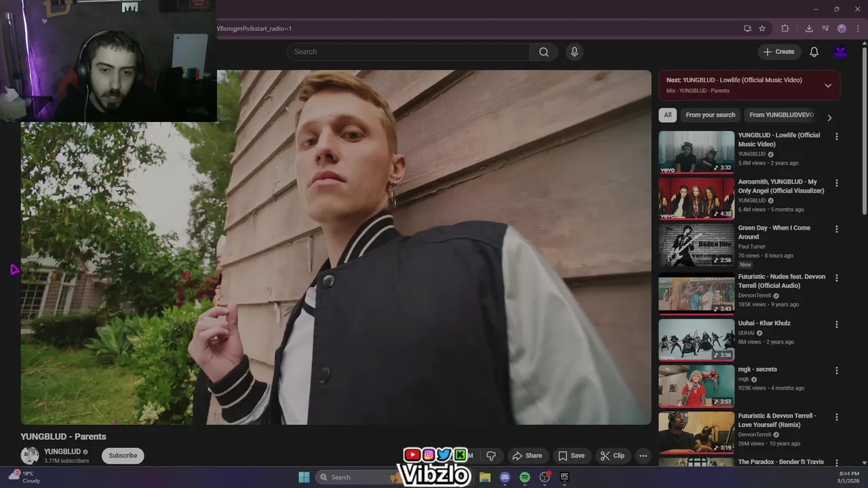Start voice search with the microphone icon
The width and height of the screenshot is (868, 488).
574,52
